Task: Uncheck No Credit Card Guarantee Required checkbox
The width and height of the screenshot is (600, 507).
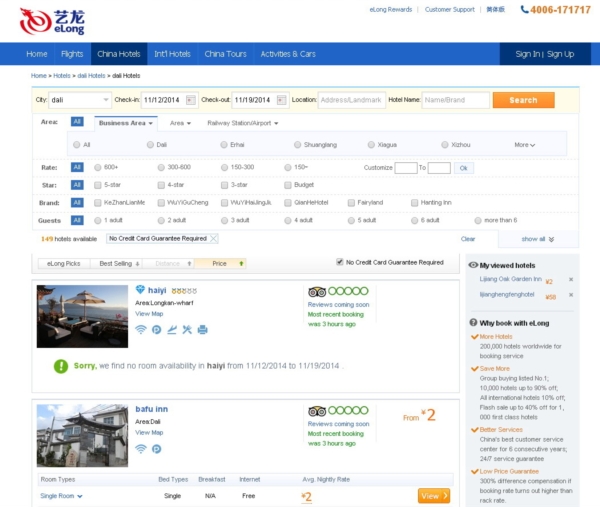Action: (x=339, y=262)
